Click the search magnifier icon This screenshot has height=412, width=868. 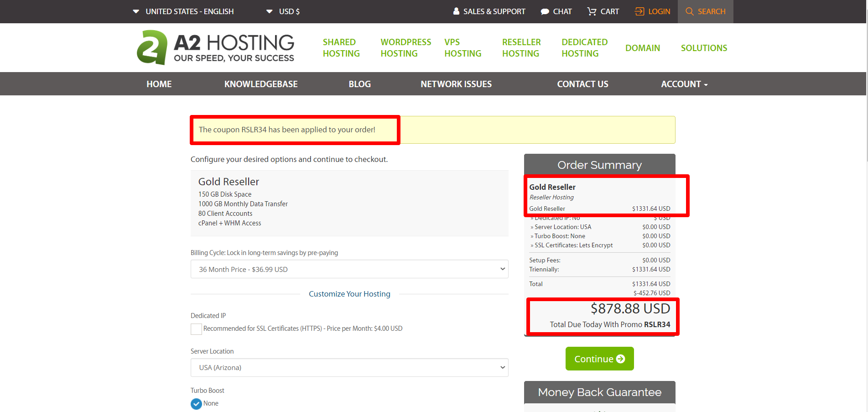690,11
